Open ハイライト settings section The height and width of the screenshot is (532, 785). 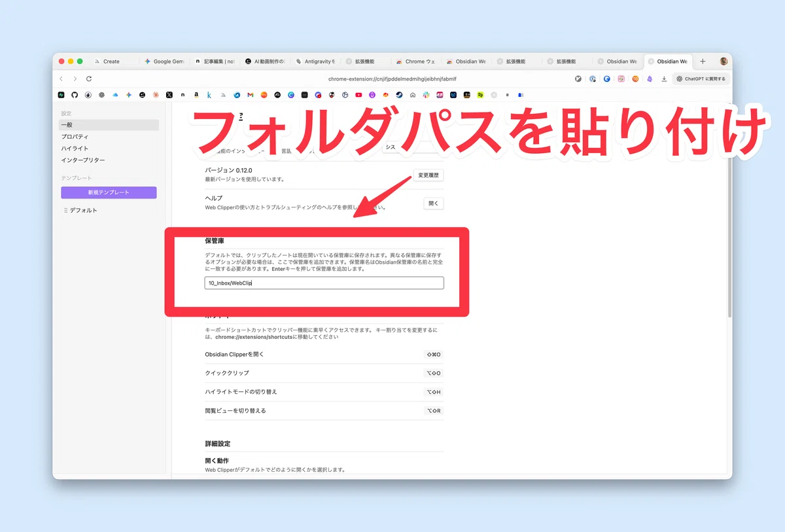(75, 149)
